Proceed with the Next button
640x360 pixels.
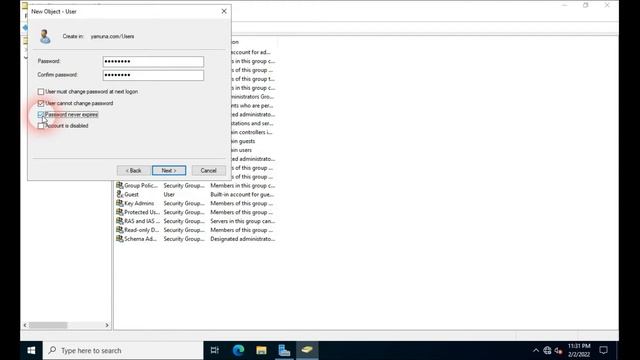coord(169,170)
